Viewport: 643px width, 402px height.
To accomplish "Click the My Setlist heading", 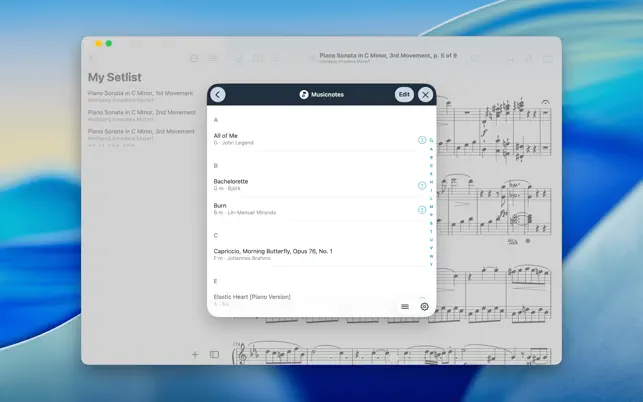I will pyautogui.click(x=115, y=77).
